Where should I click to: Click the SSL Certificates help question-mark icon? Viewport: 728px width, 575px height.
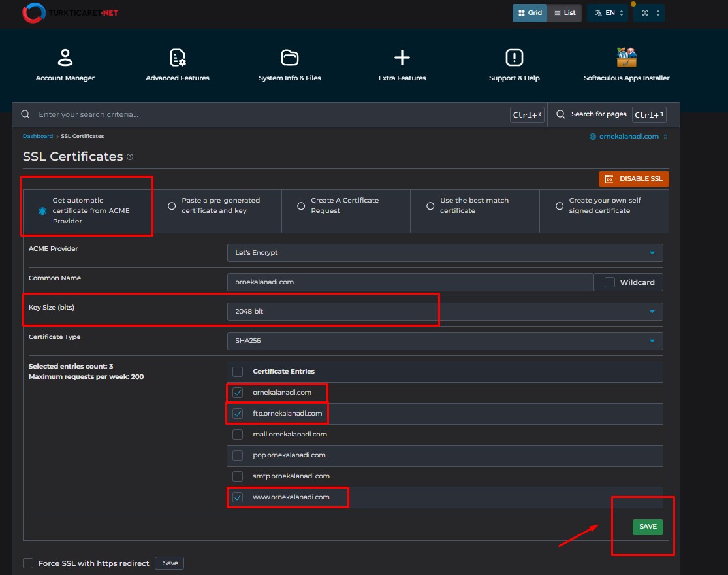point(130,157)
